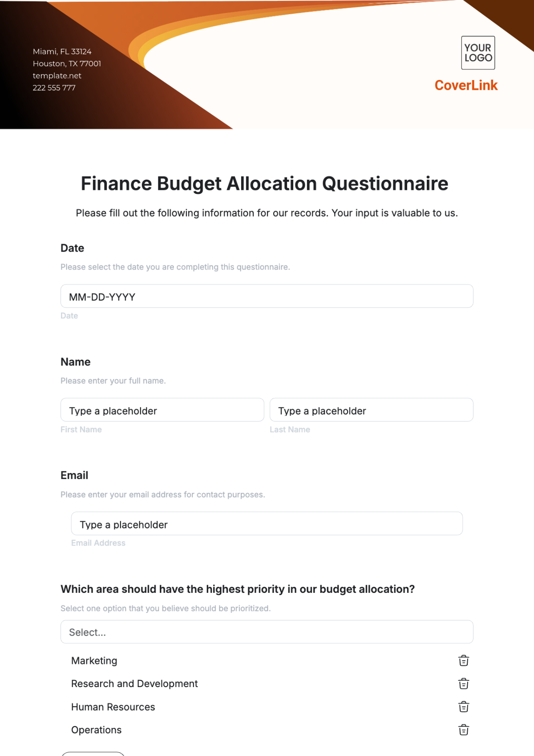Viewport: 534px width, 756px height.
Task: Click the phone number 222 555 777
Action: pos(54,88)
